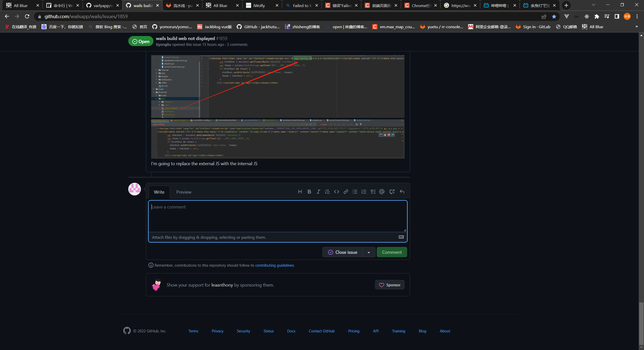Apply italic formatting using the toolbar

318,192
